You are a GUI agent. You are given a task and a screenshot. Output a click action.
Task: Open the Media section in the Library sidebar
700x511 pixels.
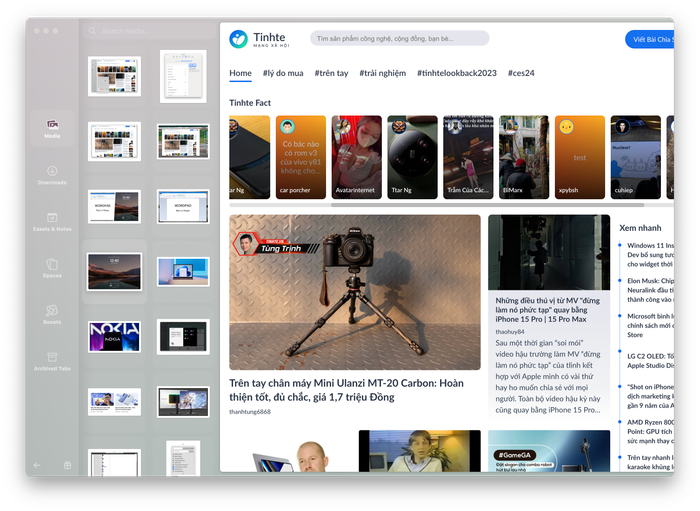[x=52, y=129]
